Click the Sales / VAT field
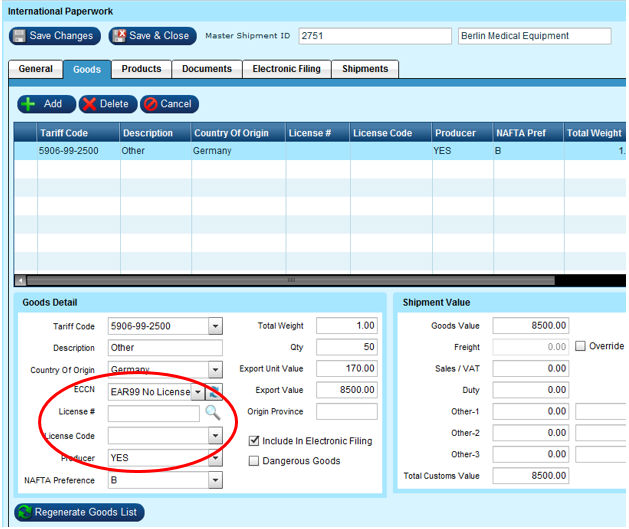Image resolution: width=629 pixels, height=529 pixels. pyautogui.click(x=530, y=369)
